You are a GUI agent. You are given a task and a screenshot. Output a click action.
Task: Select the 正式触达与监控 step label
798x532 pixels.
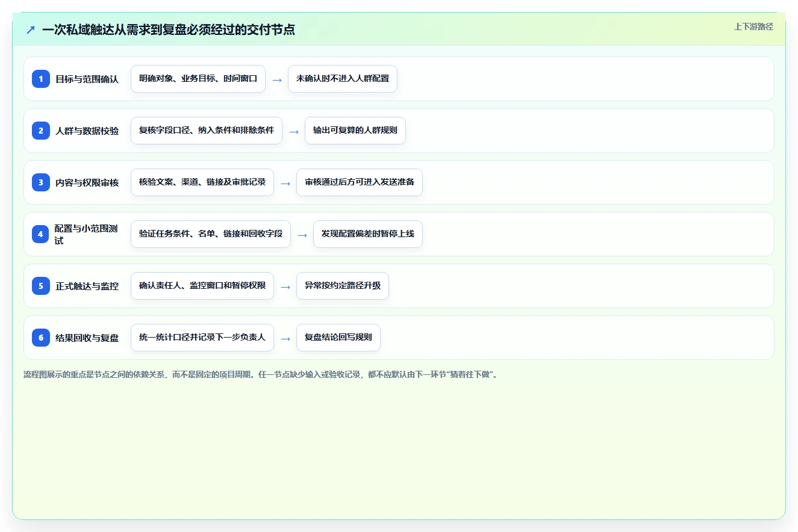[x=87, y=286]
